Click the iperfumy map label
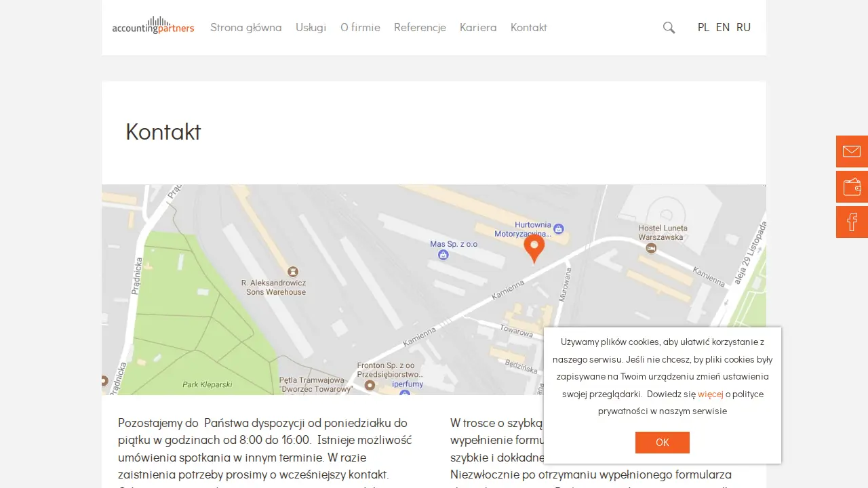The width and height of the screenshot is (868, 488). point(408,384)
